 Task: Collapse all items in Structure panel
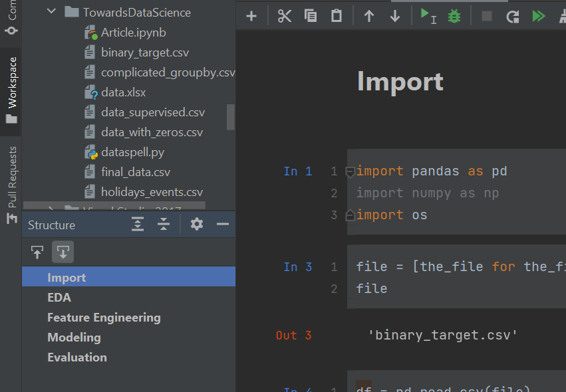coord(164,225)
